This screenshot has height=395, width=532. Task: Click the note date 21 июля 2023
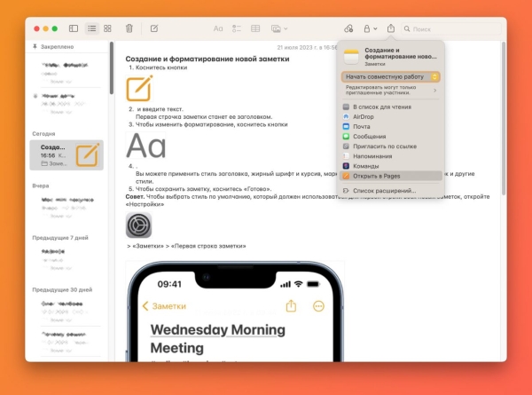[307, 48]
